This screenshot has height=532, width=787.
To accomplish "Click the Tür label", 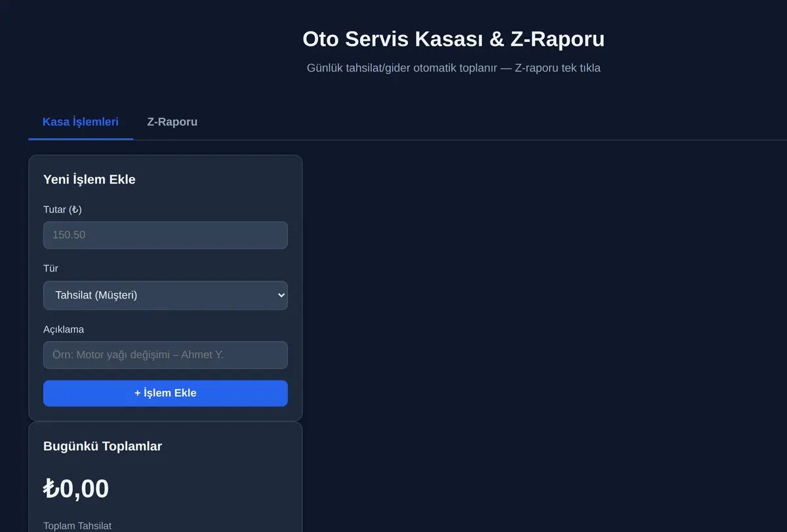I will [x=50, y=268].
